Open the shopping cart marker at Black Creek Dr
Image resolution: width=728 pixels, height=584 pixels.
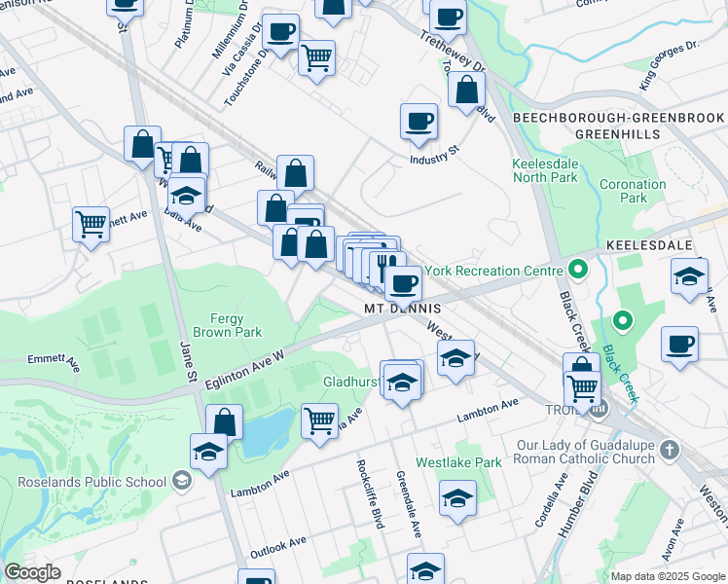click(x=583, y=390)
